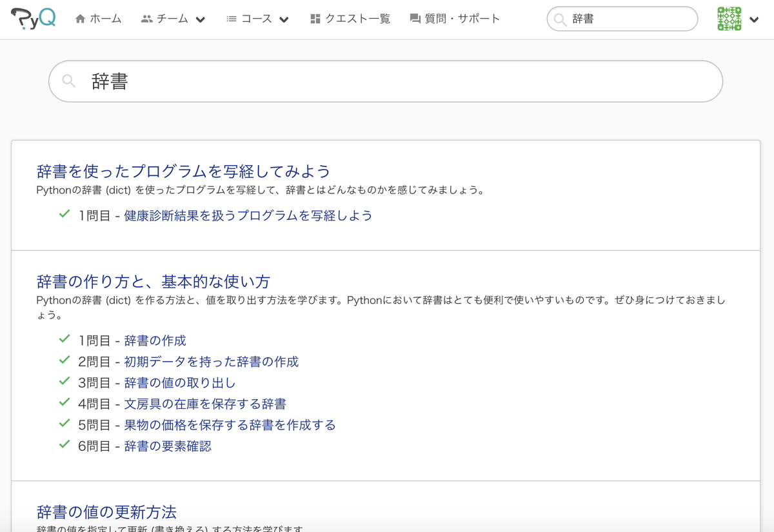Click the checkmark next to 2問目 初期データ
The height and width of the screenshot is (532, 774).
click(x=64, y=360)
